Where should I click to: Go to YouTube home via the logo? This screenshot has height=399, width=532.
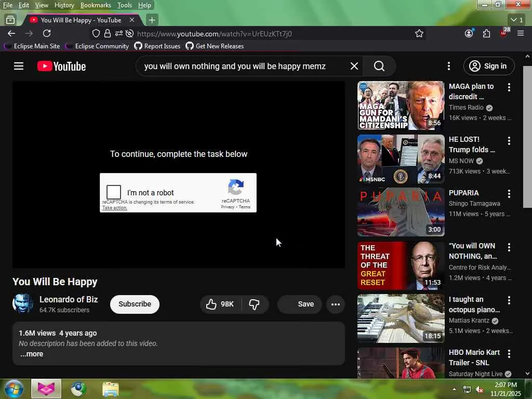(x=61, y=66)
